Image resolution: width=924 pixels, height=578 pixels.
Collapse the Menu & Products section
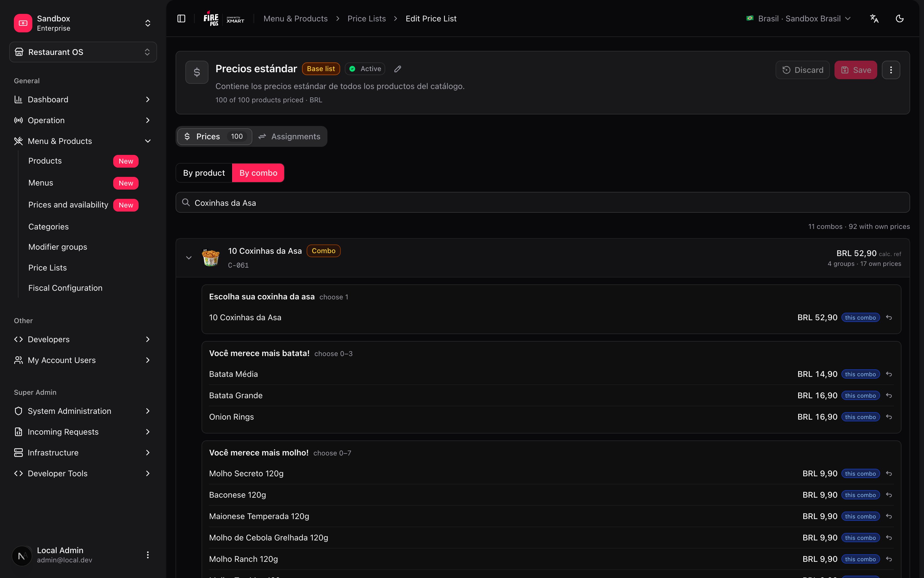[83, 141]
